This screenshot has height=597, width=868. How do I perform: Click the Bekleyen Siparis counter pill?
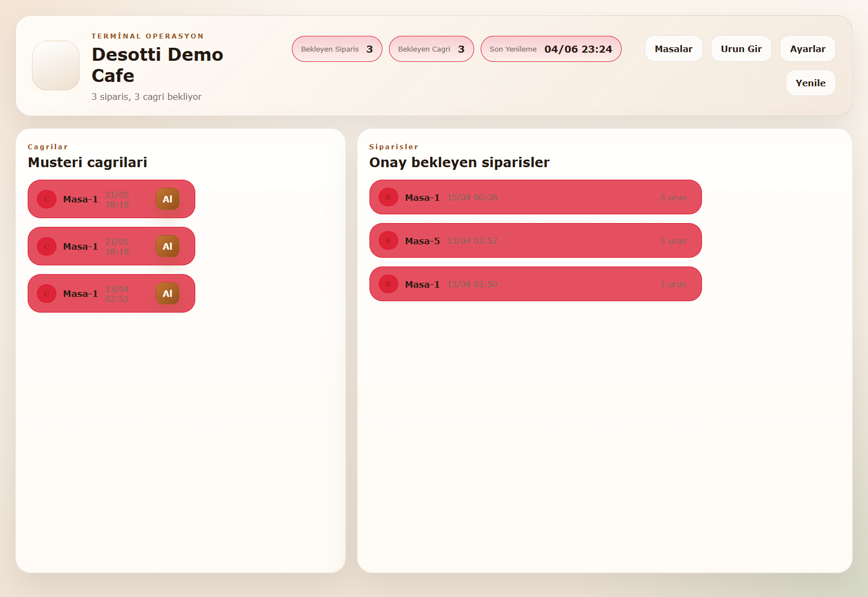[337, 49]
